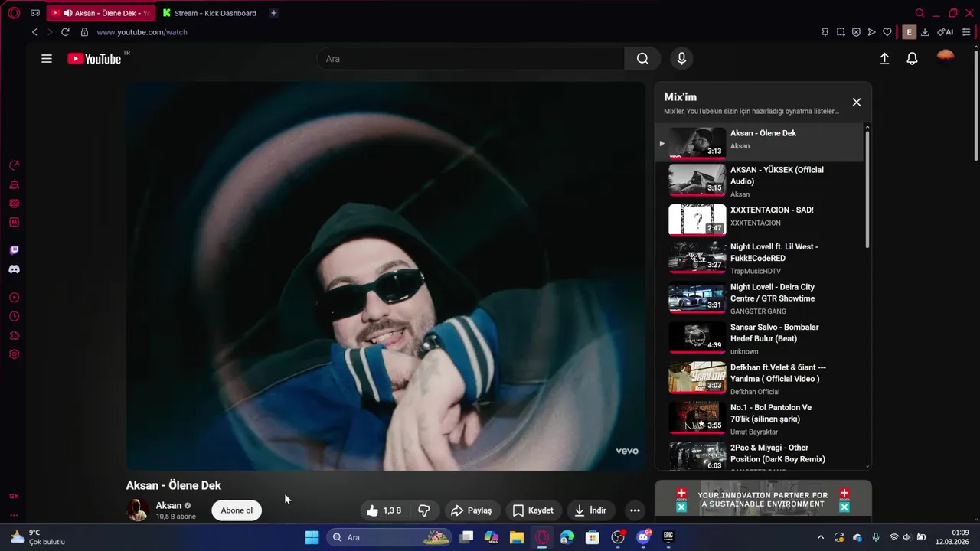Click the Mix'im playlist scrollbar
This screenshot has height=551, width=980.
click(867, 189)
